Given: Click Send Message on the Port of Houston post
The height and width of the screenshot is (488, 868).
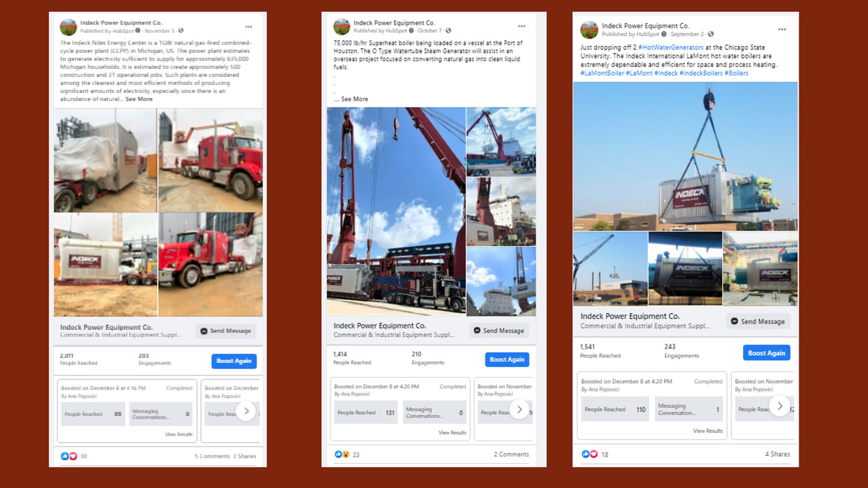Looking at the screenshot, I should click(498, 330).
